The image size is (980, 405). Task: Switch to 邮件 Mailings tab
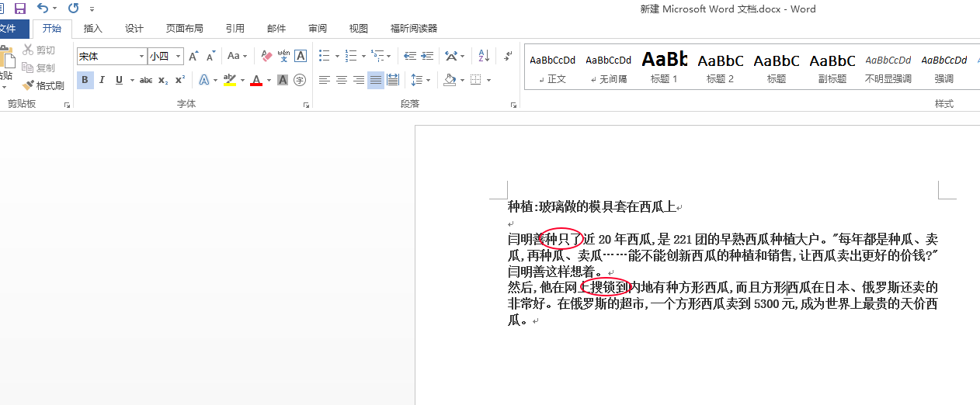pyautogui.click(x=276, y=29)
